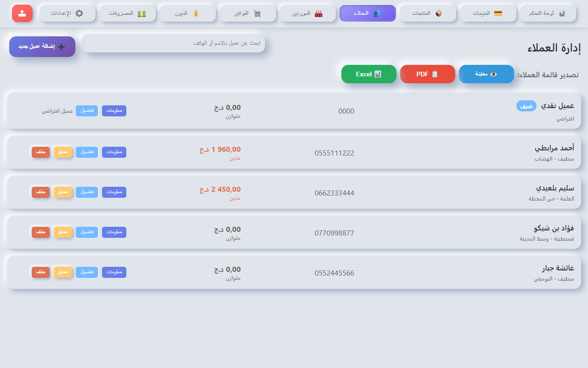Open الإعدادات with the gear icon
588x368 pixels.
68,13
